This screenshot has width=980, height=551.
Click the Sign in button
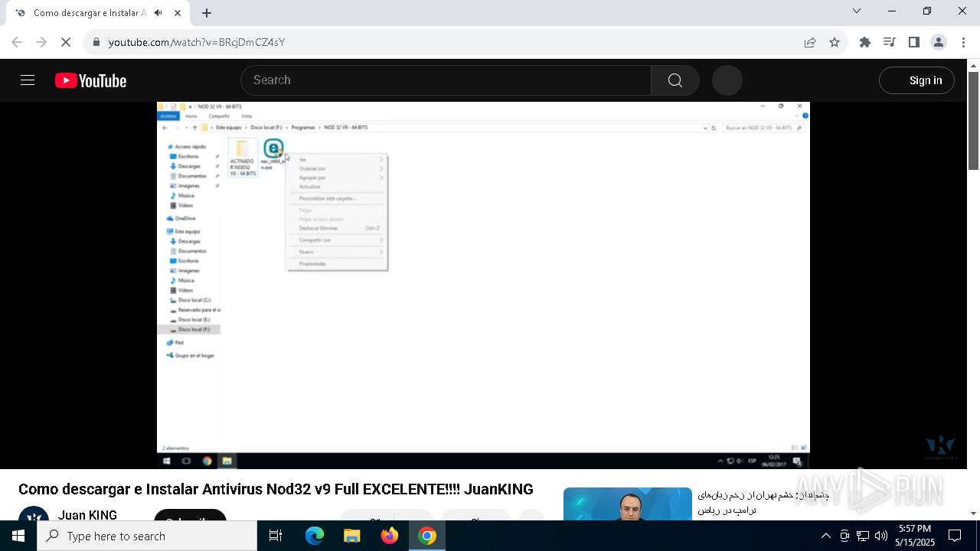916,80
